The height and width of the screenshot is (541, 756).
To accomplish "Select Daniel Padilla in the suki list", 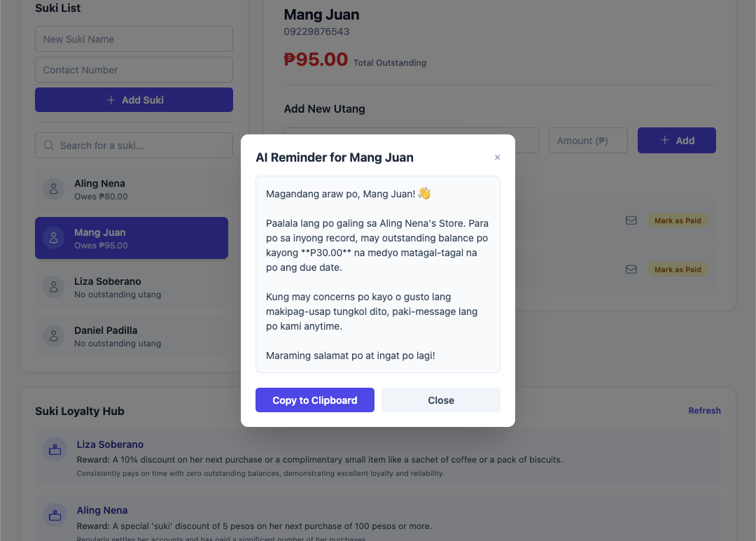I will (x=132, y=336).
